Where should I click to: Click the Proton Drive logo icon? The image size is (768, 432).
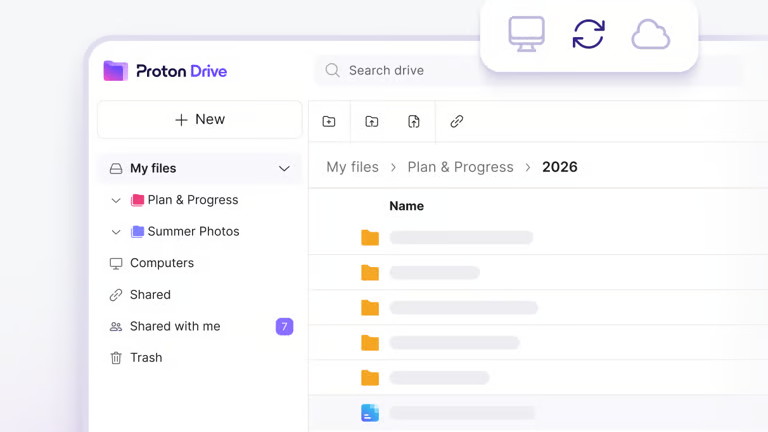116,71
